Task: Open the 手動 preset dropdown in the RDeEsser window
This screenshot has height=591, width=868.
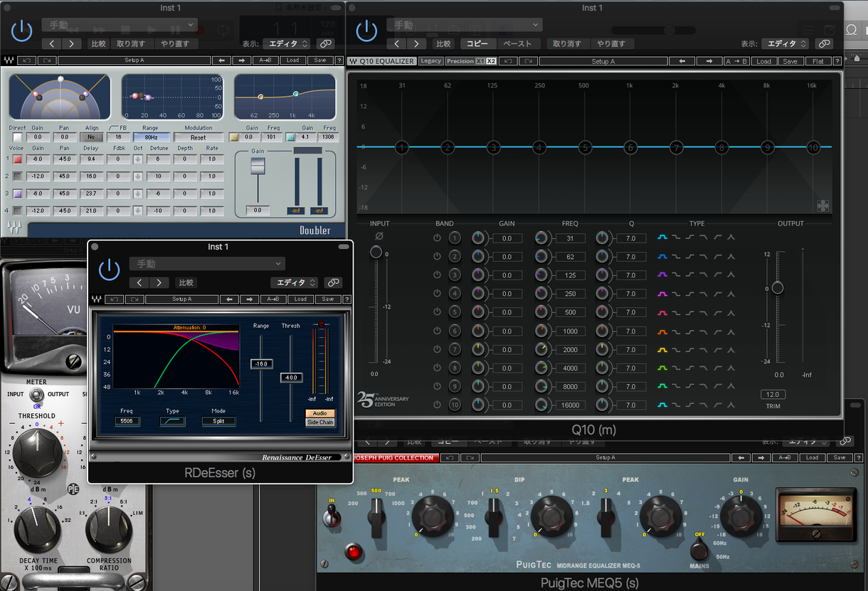Action: (207, 264)
